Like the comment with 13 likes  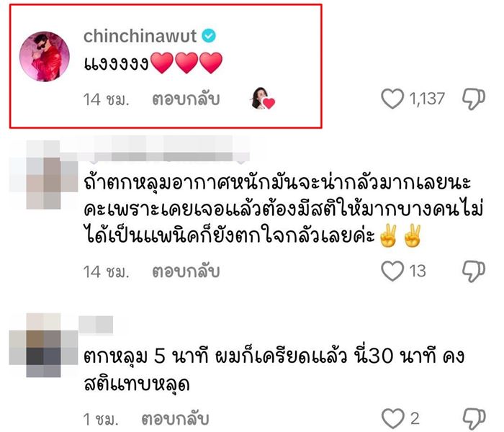point(392,271)
